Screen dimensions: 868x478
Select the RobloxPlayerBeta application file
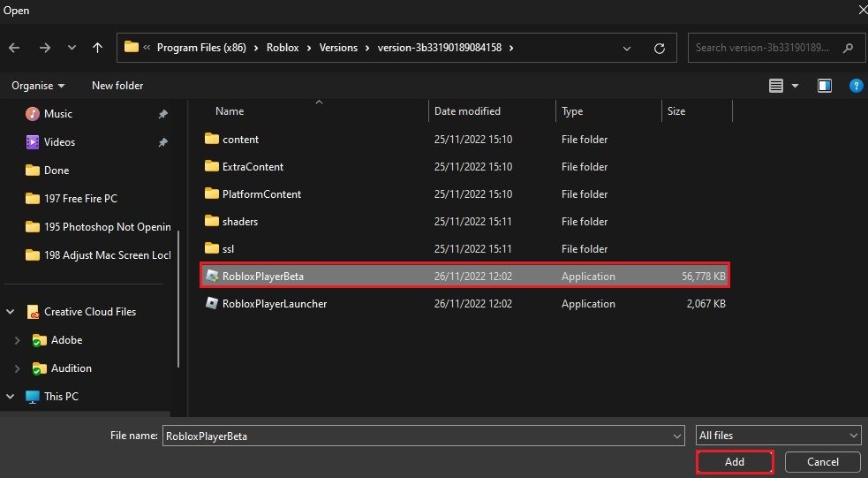pos(465,276)
